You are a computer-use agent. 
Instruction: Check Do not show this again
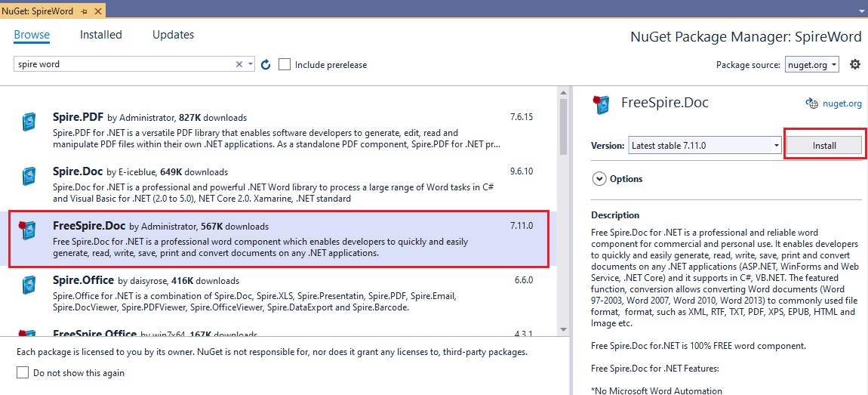coord(22,373)
